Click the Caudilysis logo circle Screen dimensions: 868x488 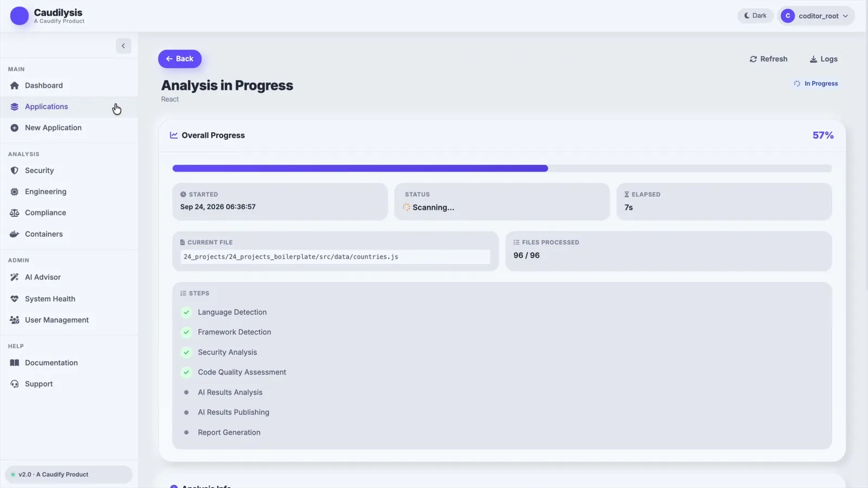(x=20, y=16)
